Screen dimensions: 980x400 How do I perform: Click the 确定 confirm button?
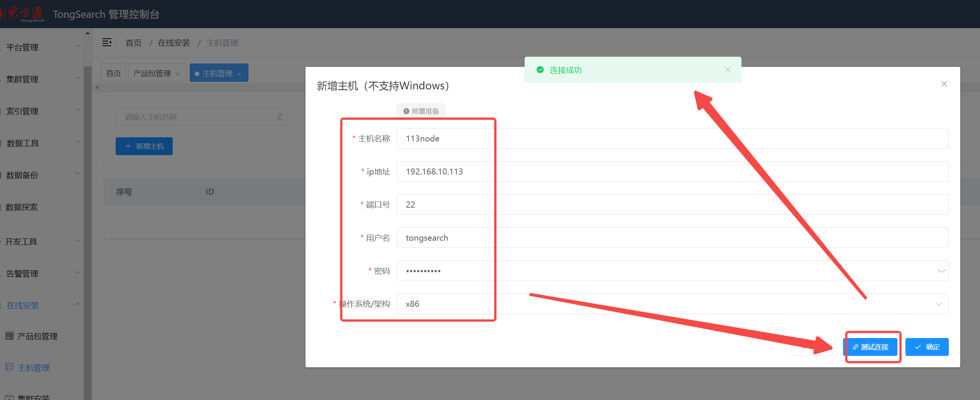coord(927,347)
